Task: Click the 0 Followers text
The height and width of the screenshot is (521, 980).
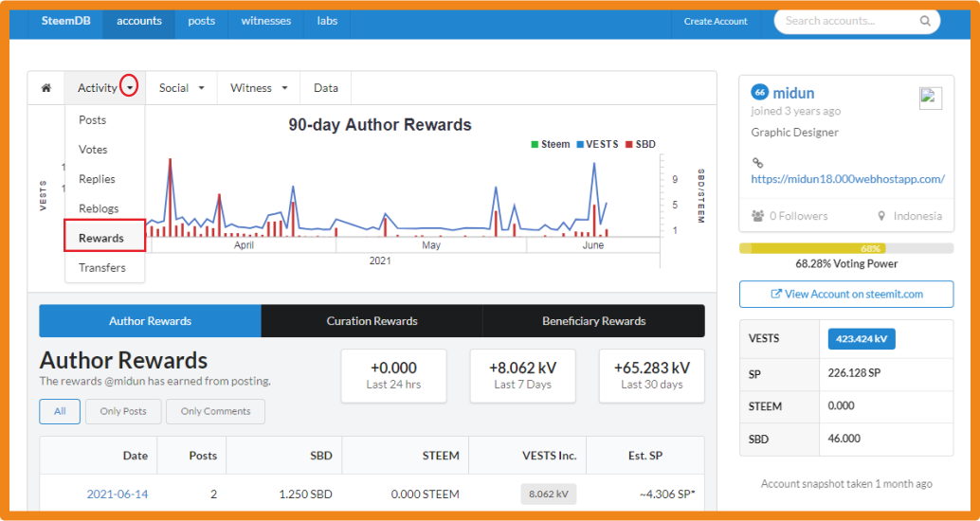Action: point(799,216)
